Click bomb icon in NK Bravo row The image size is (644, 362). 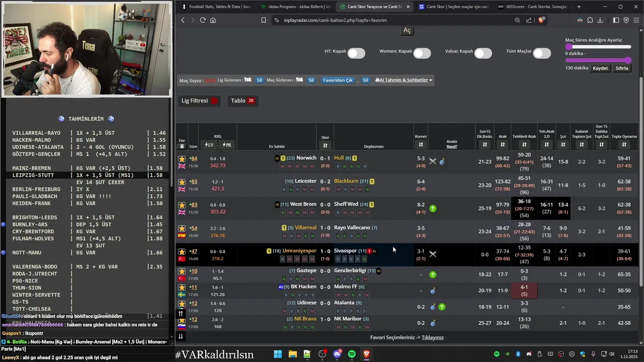click(433, 323)
